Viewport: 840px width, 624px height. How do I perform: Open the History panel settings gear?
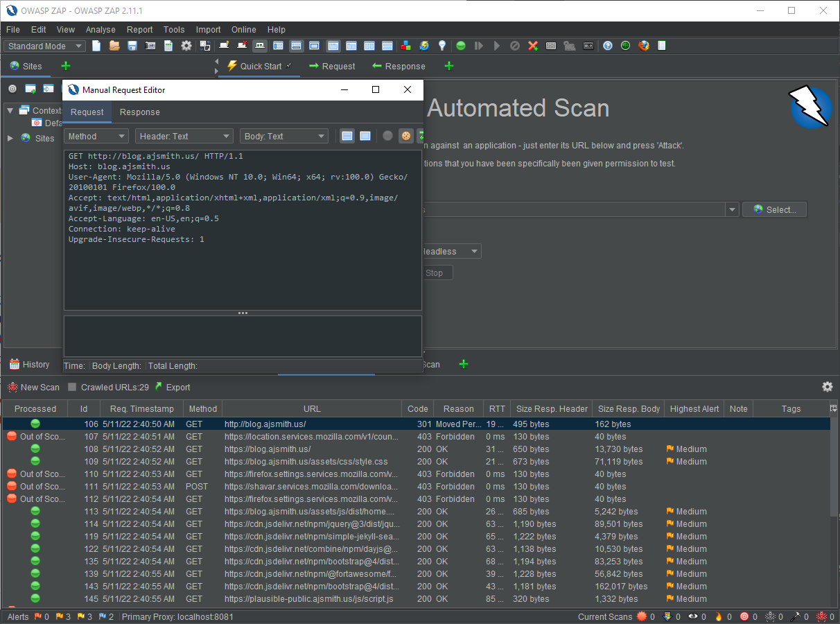point(827,387)
